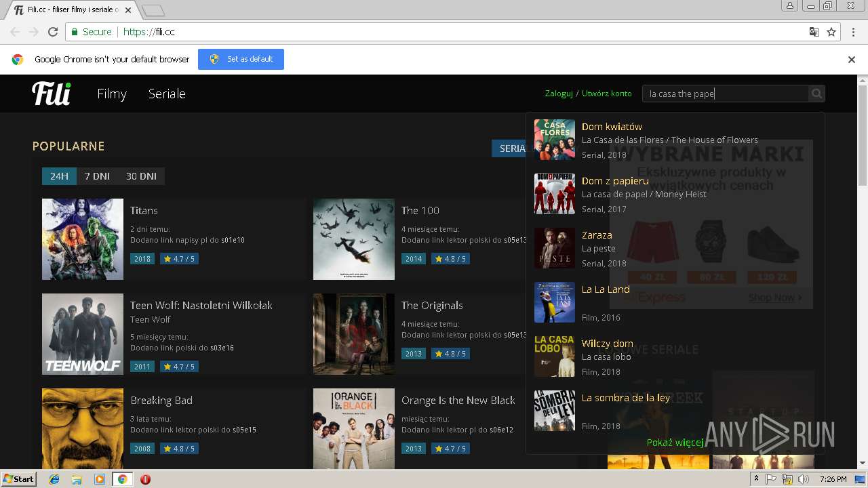Select La La Land search result
868x488 pixels.
click(x=675, y=302)
